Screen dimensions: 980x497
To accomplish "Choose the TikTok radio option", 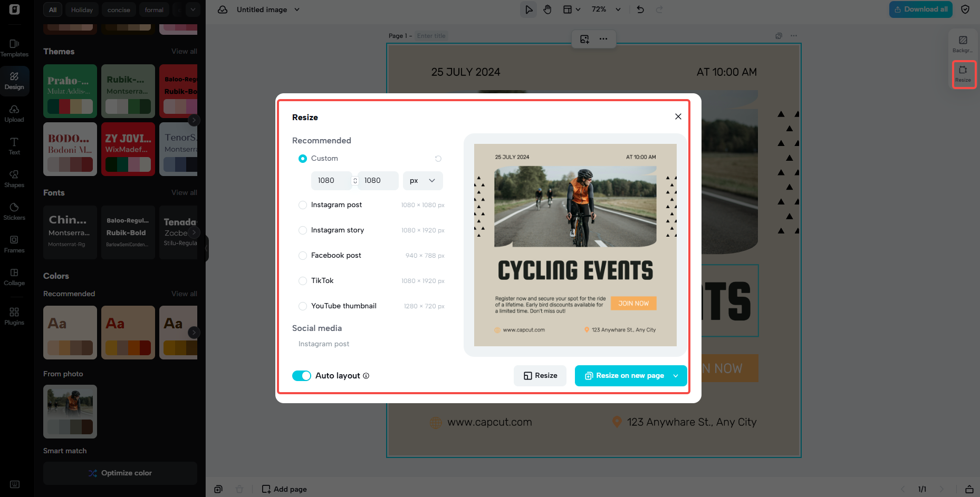I will coord(303,281).
